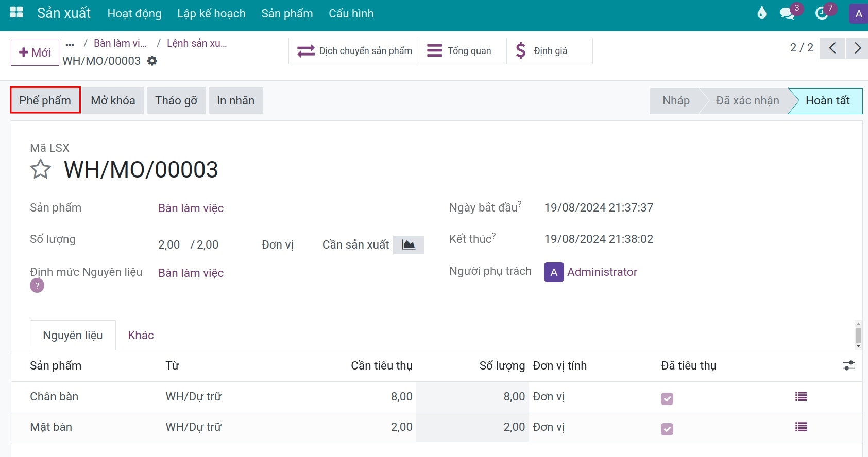Expand the breadcrumb ellipsis
The image size is (868, 457).
[70, 44]
